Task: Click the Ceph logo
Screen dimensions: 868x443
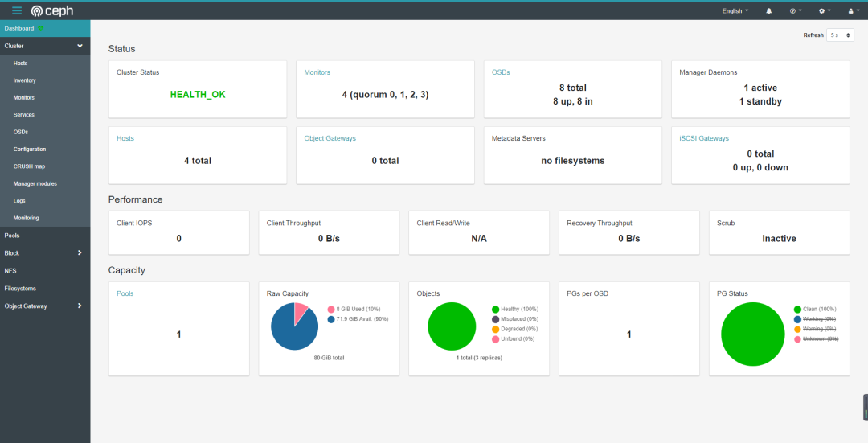Action: (52, 11)
